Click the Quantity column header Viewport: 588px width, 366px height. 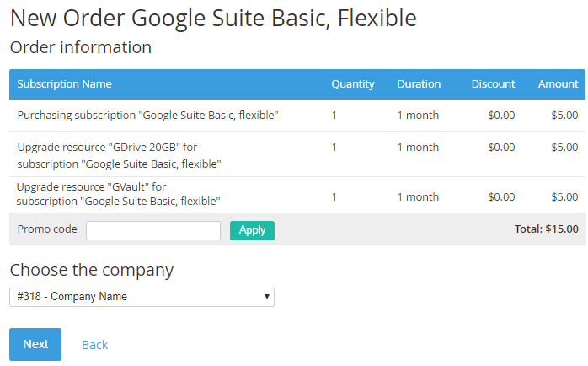pyautogui.click(x=353, y=83)
